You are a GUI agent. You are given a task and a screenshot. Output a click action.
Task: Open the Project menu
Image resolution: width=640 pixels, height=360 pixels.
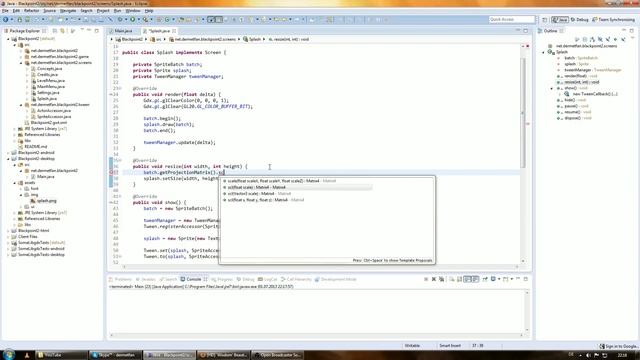point(103,11)
